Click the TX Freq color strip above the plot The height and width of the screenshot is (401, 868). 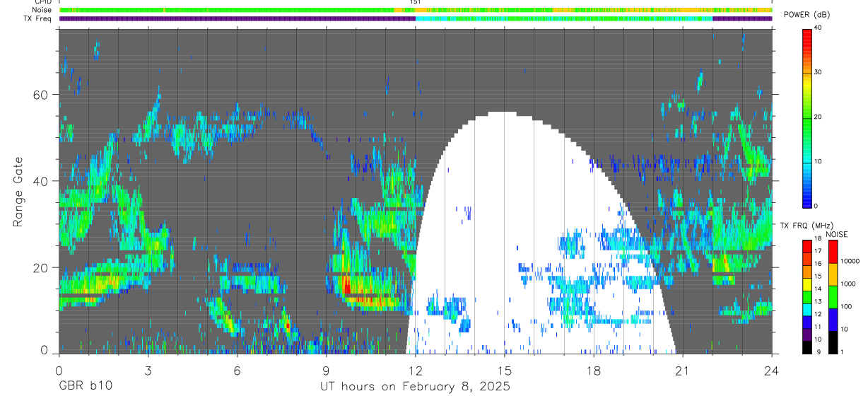[416, 18]
